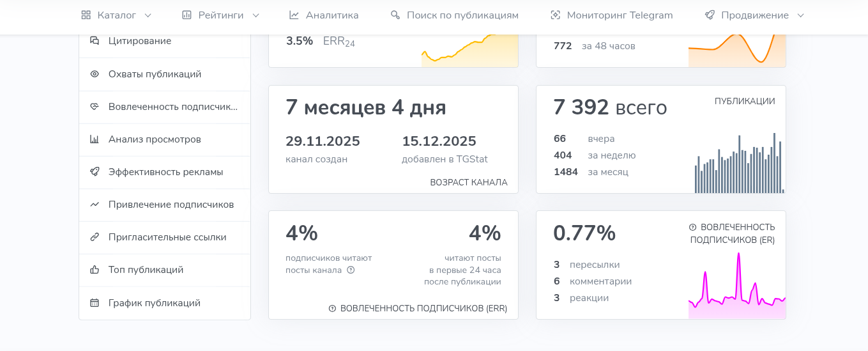Open Топ публикаций in the sidebar
868x351 pixels.
point(165,270)
